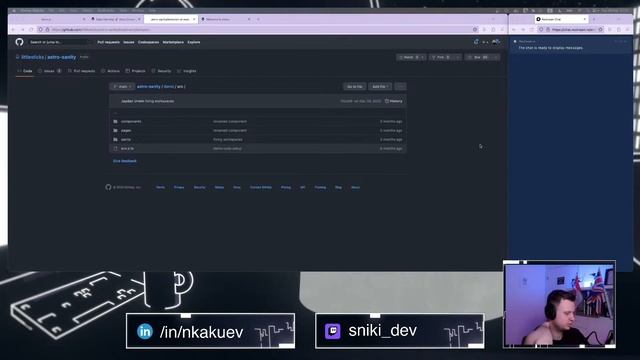This screenshot has width=640, height=360.
Task: Open the sanity folder name
Action: (126, 140)
